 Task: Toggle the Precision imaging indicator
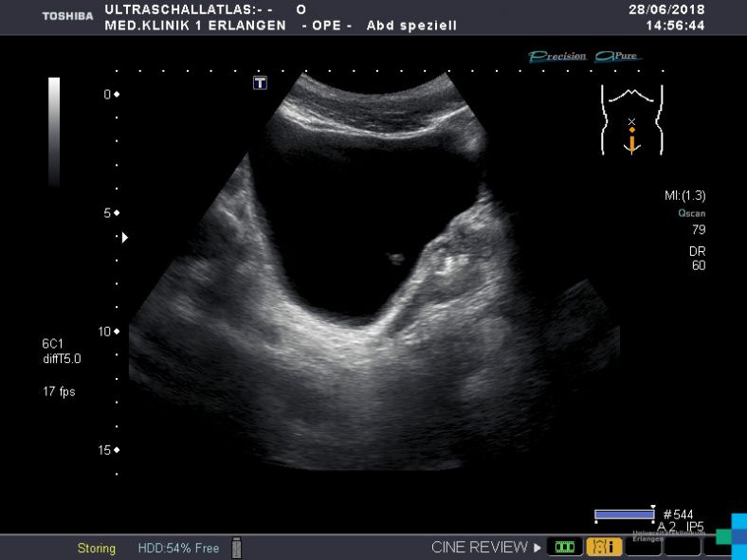click(557, 57)
